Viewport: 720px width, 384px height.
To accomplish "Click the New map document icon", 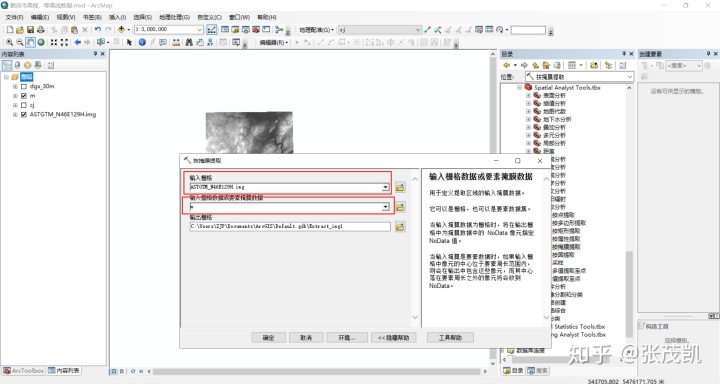I will click(10, 30).
